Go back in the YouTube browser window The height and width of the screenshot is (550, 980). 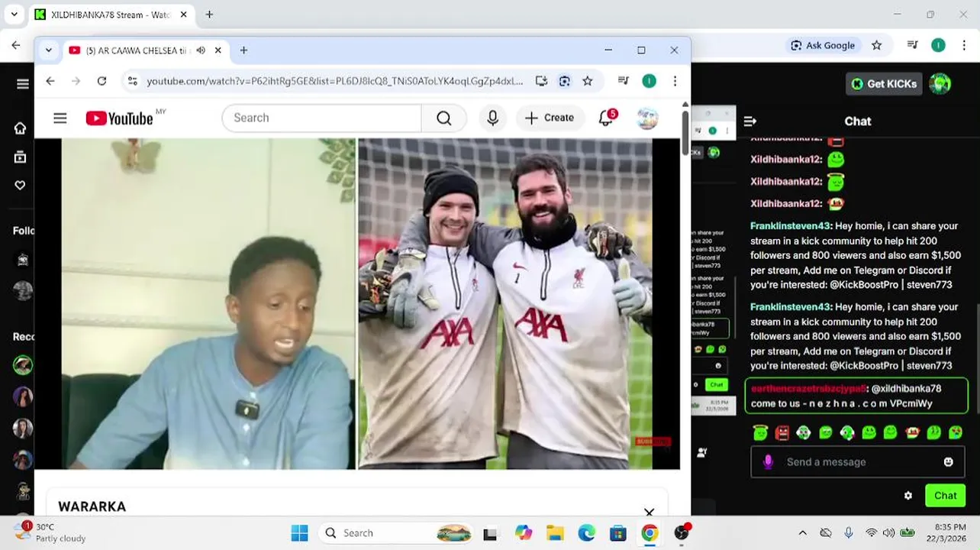[x=50, y=81]
